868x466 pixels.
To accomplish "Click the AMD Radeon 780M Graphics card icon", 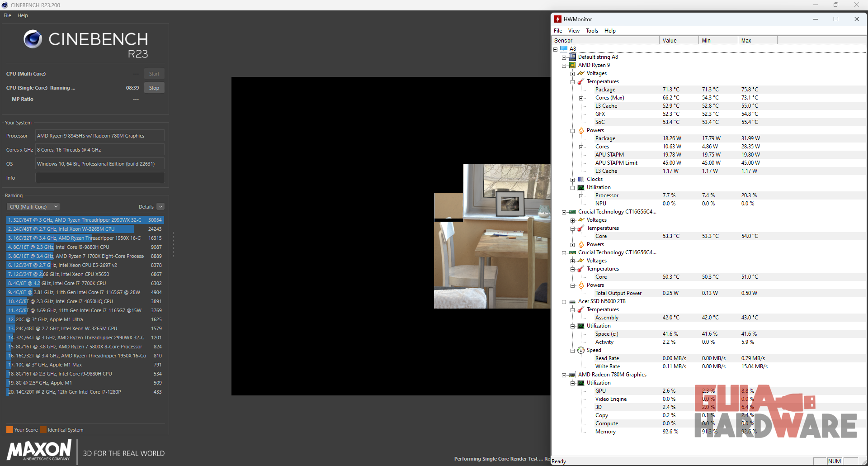I will pos(572,375).
